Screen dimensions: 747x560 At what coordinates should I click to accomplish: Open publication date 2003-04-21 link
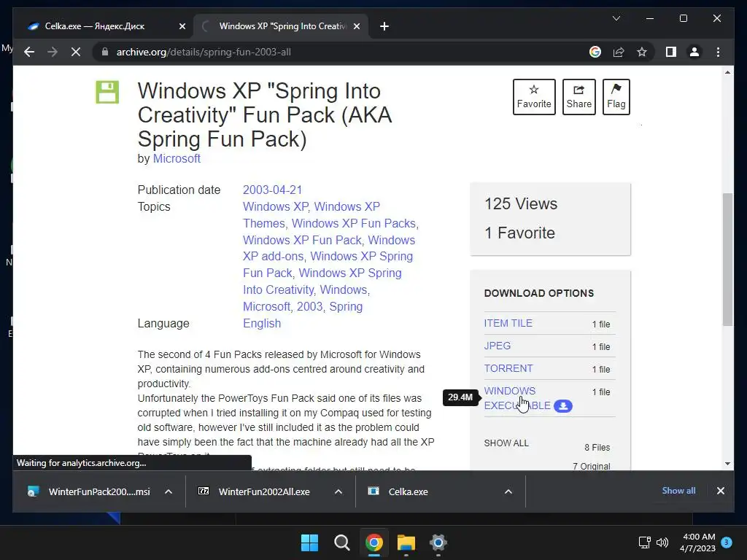click(273, 190)
